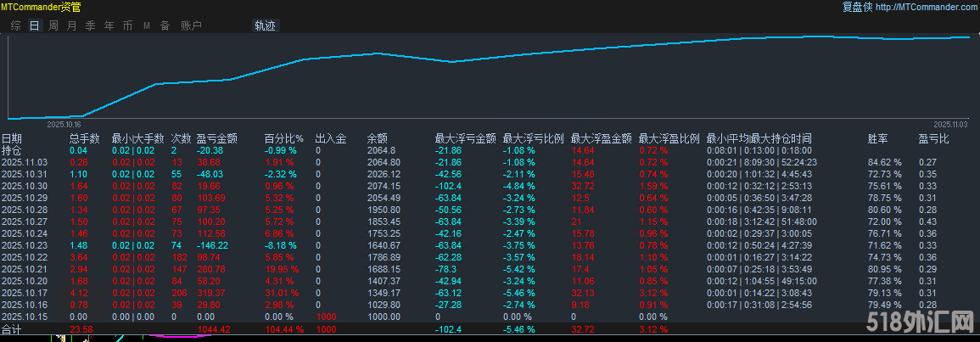Click the 2025.11.03 chart end date label
980x342 pixels.
950,125
